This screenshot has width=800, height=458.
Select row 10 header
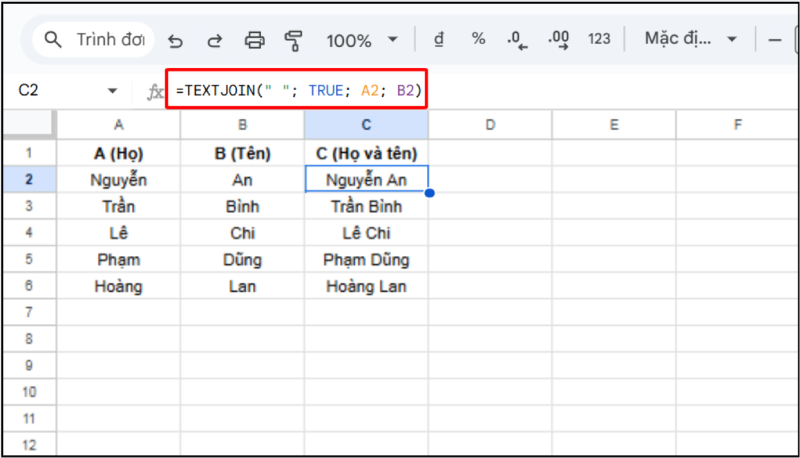tap(29, 392)
